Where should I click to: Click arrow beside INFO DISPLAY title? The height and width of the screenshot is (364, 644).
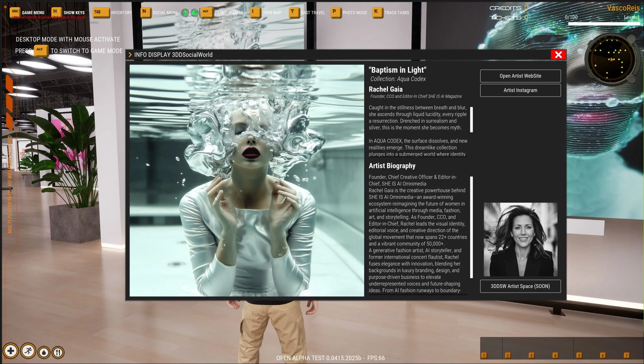click(x=130, y=55)
